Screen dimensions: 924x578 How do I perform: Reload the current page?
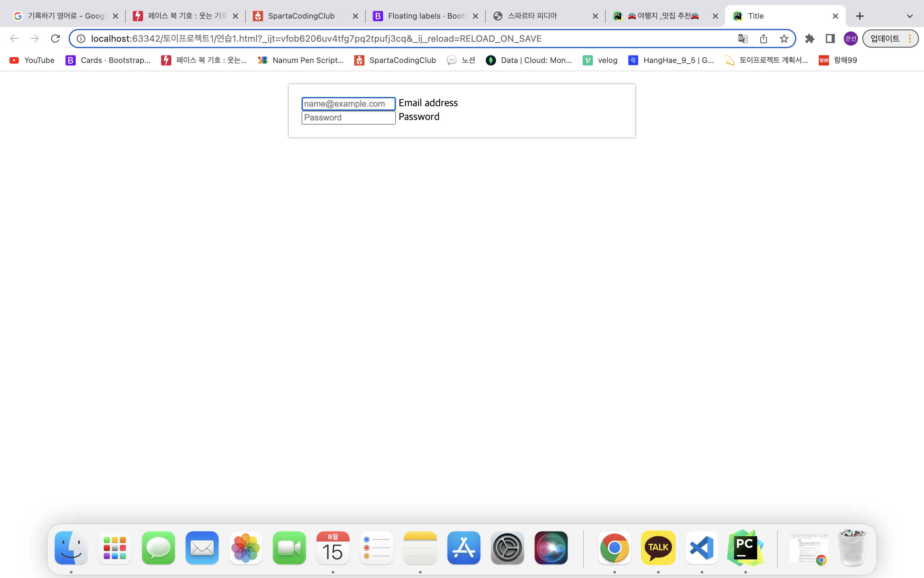(56, 39)
